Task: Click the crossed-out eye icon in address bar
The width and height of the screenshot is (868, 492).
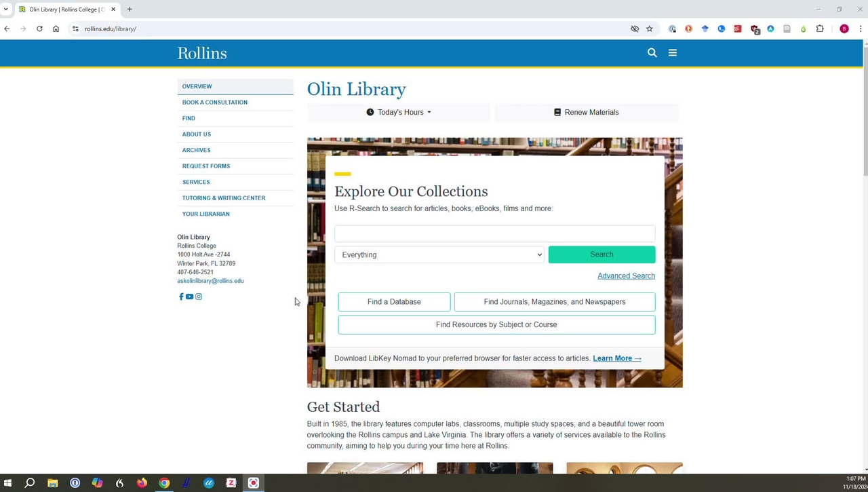Action: tap(635, 29)
